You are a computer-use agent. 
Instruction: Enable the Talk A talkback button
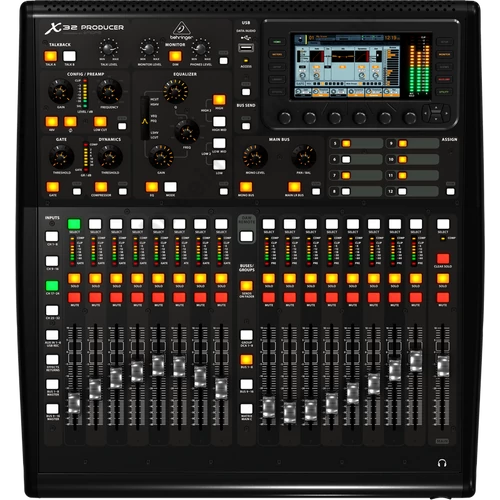tap(51, 56)
